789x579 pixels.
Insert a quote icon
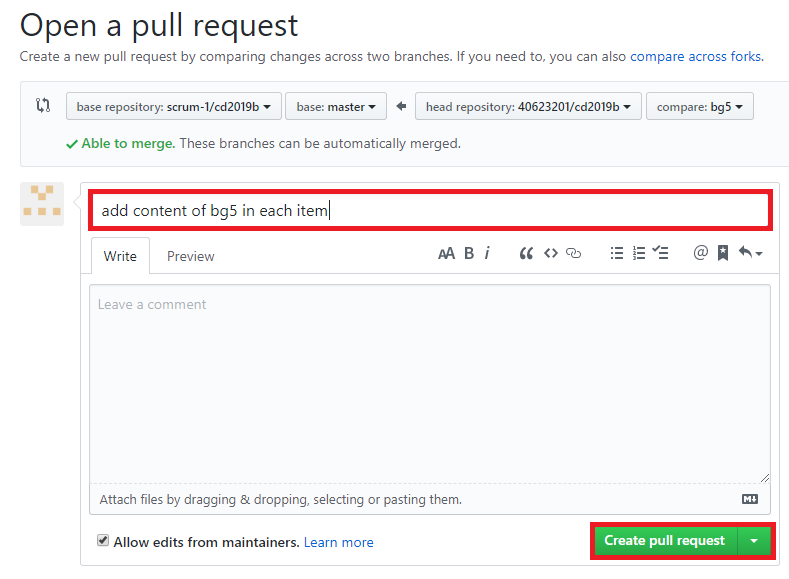[526, 253]
